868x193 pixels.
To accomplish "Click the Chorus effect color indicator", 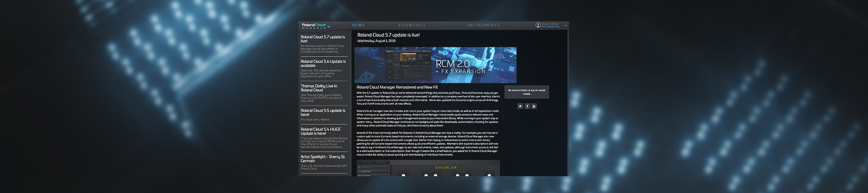I will coord(359,172).
